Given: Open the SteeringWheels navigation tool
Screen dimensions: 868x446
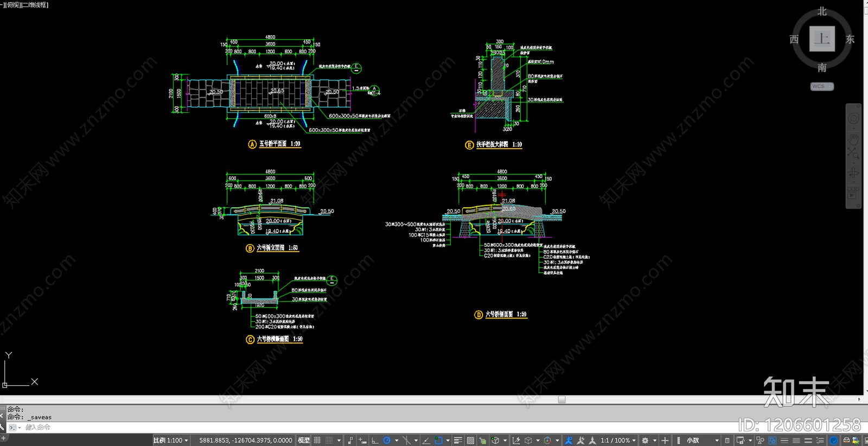Looking at the screenshot, I should (x=853, y=119).
